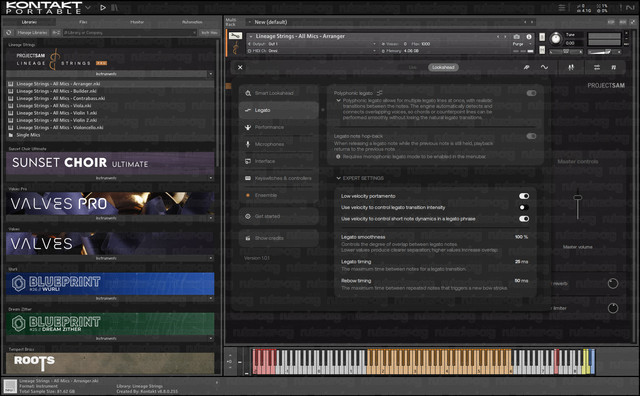
Task: Open Microphones settings page
Action: click(x=278, y=144)
